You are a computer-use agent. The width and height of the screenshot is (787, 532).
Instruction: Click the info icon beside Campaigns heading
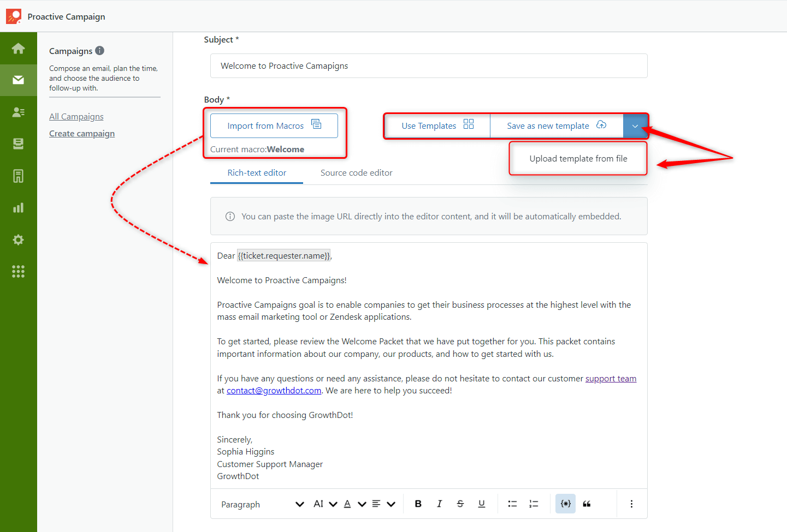pos(99,51)
